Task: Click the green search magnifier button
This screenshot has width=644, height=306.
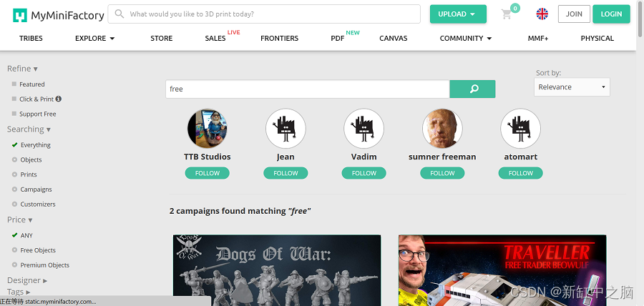Action: click(x=473, y=89)
